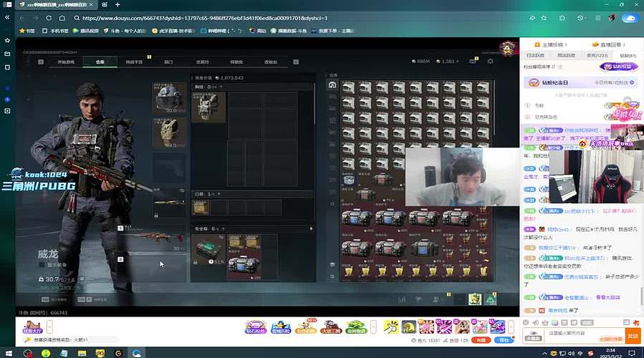Open the 特战干员 game tab

[134, 62]
